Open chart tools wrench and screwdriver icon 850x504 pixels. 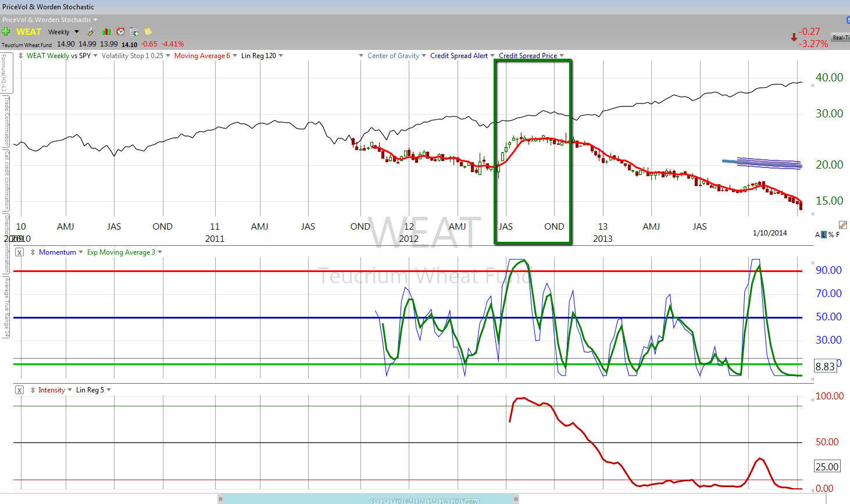(x=92, y=32)
